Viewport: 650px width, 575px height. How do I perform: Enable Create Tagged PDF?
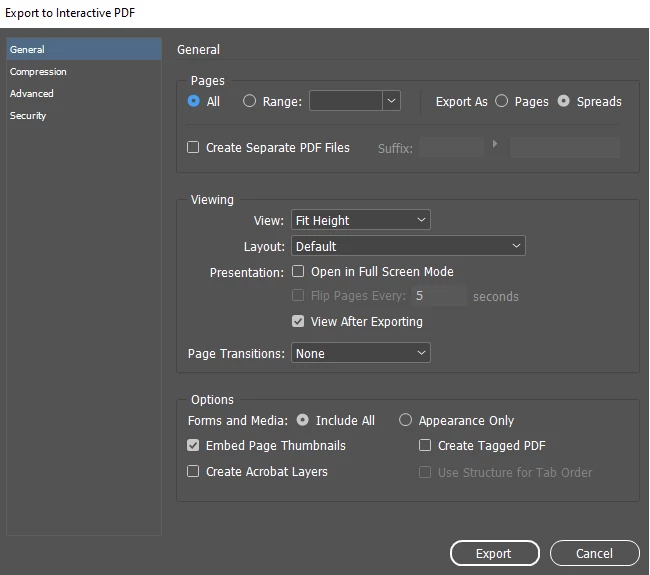pos(425,445)
